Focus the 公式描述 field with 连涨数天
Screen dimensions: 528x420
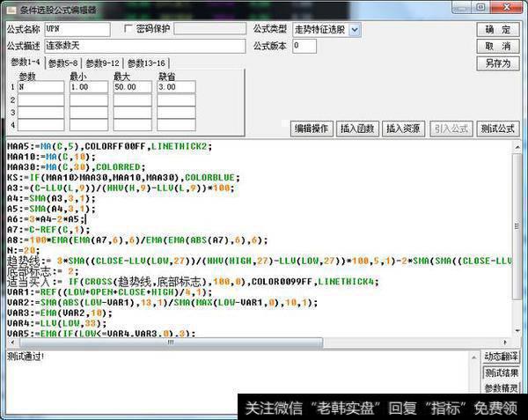[145, 46]
